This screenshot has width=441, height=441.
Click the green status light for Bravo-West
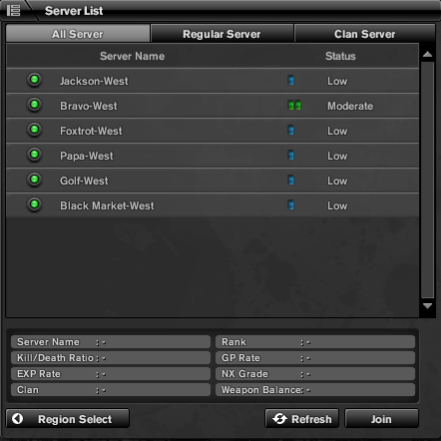point(34,105)
